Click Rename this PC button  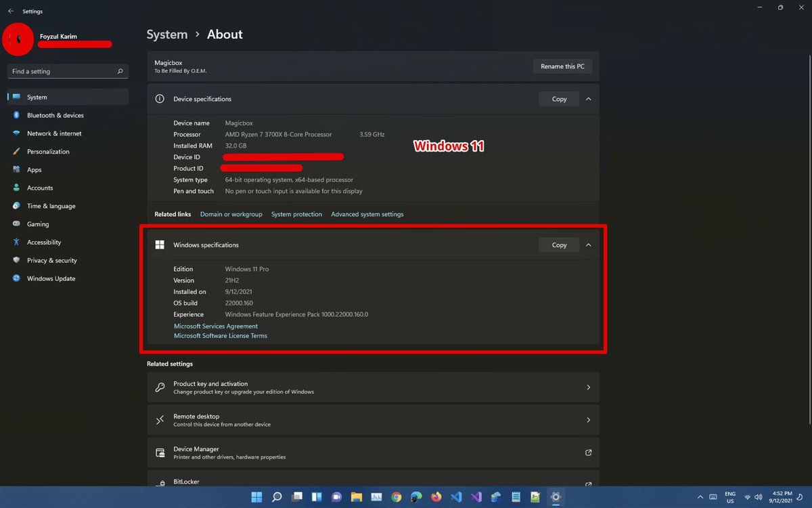click(x=562, y=66)
